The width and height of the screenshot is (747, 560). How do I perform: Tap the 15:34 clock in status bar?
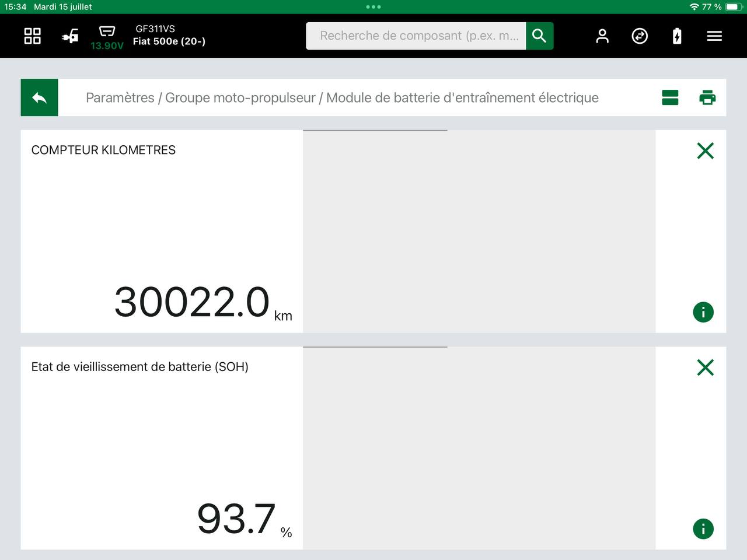click(x=15, y=7)
